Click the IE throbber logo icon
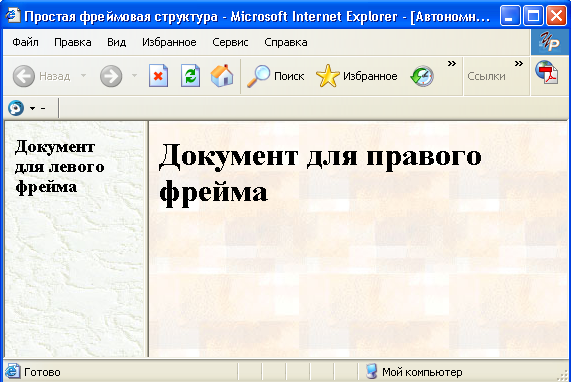571x382 pixels. click(550, 42)
